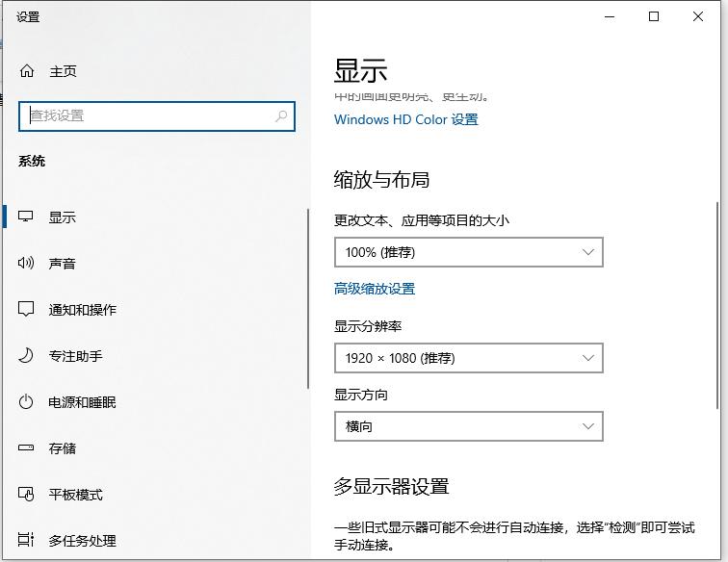Click the Multitasking icon
Viewport: 728px width, 562px height.
[26, 540]
